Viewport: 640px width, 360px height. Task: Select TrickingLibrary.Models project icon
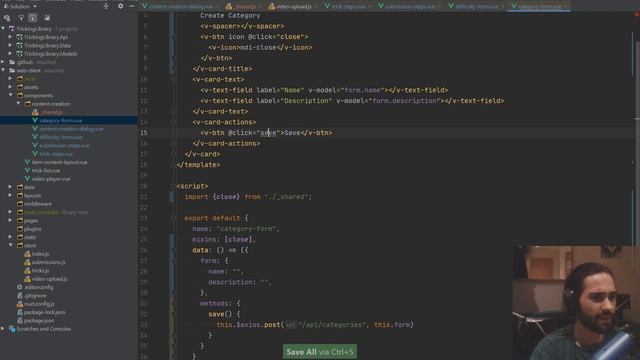coord(19,54)
